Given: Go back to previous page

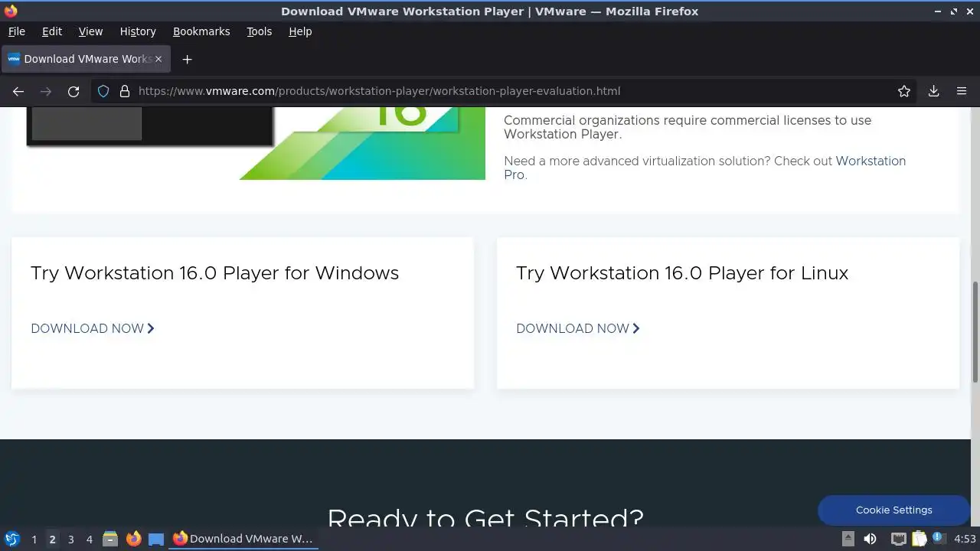Looking at the screenshot, I should (x=18, y=91).
